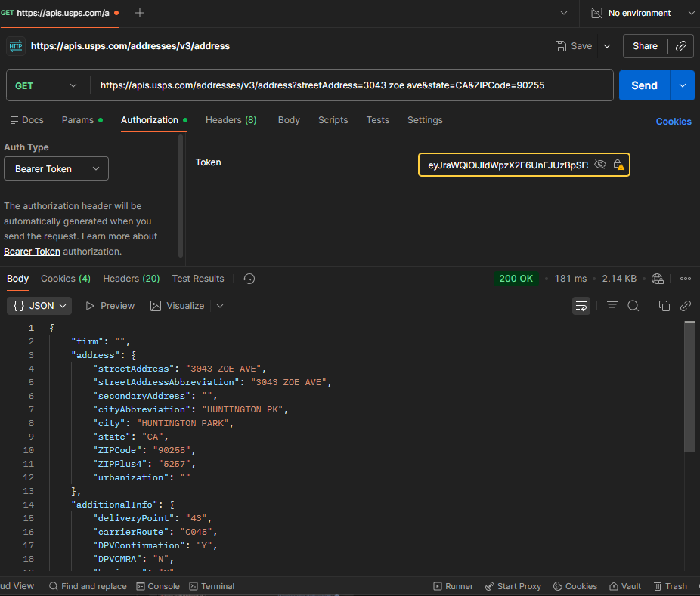Expand the Bearer Token auth type dropdown
Image resolution: width=700 pixels, height=596 pixels.
pos(57,169)
